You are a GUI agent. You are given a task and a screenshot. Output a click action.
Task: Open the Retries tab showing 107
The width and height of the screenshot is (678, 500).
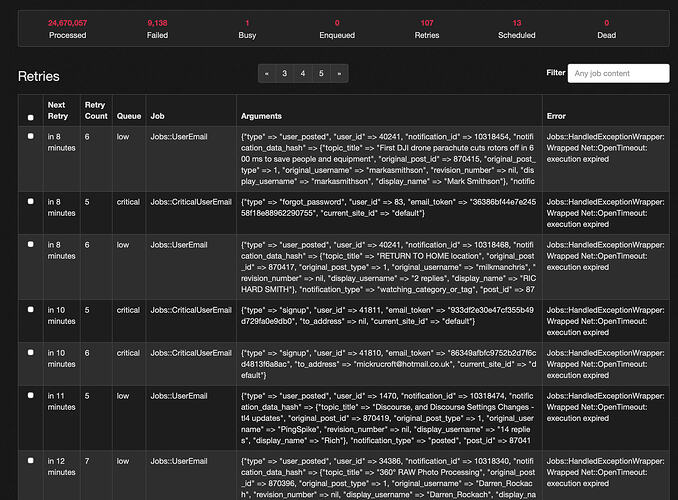tap(427, 29)
